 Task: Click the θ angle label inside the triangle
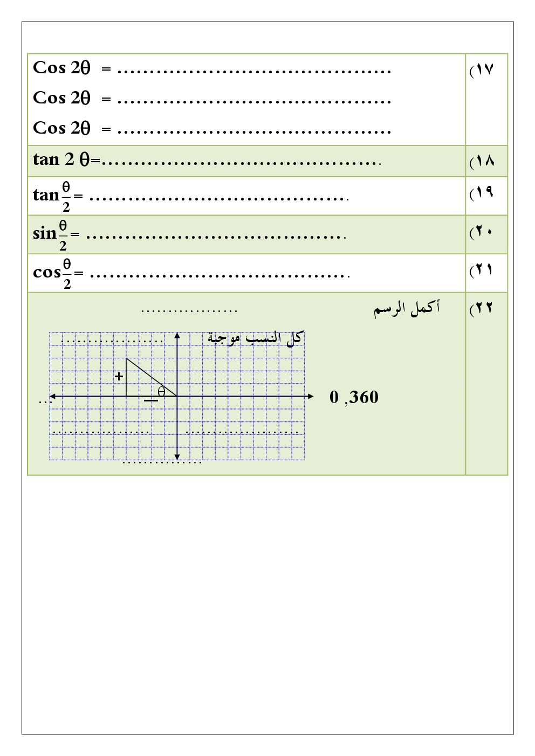pos(161,392)
